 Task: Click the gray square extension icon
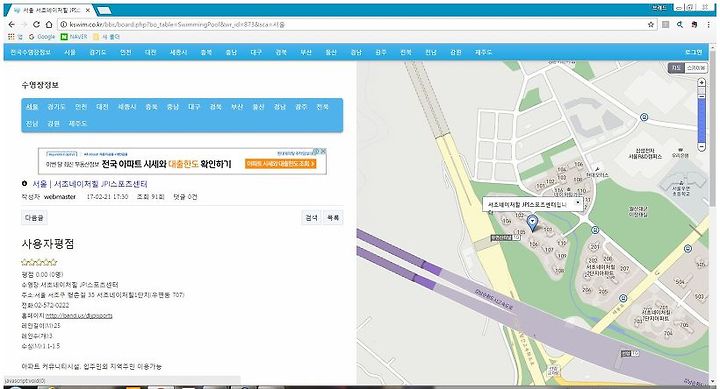point(665,24)
